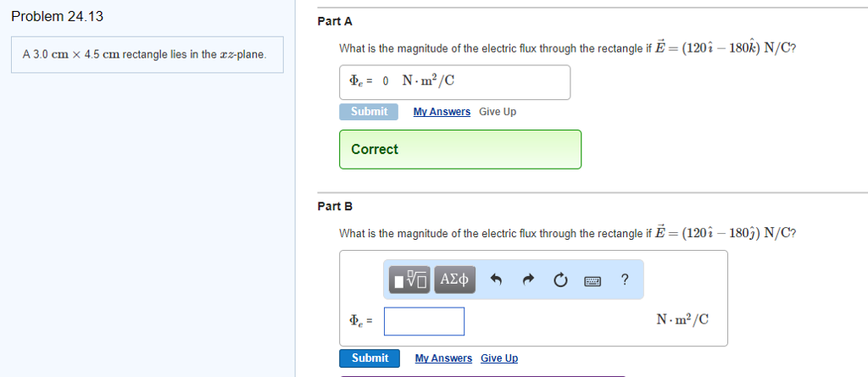868x377 pixels.
Task: Click the undo arrow in equation toolbar
Action: (496, 280)
